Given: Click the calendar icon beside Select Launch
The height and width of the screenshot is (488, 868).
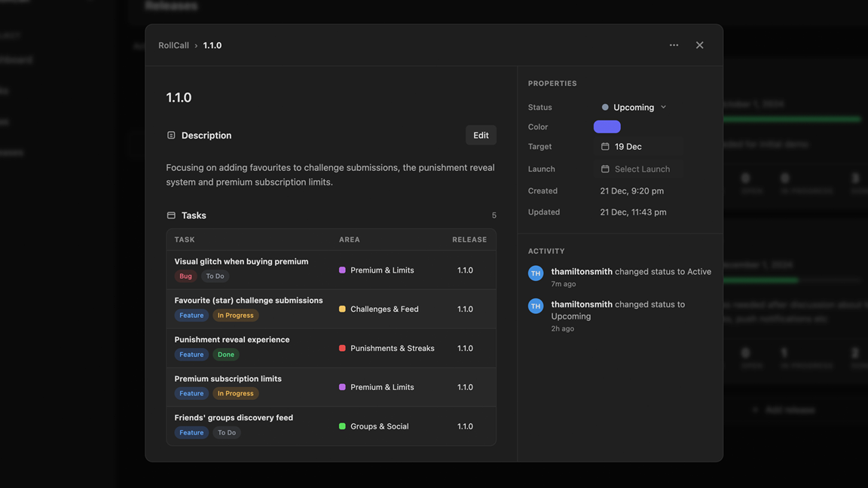Looking at the screenshot, I should tap(605, 169).
